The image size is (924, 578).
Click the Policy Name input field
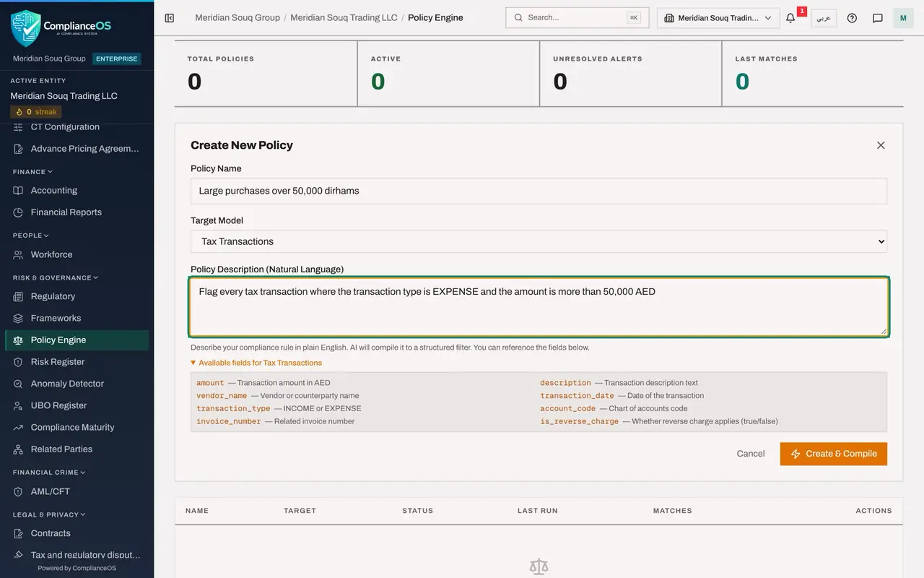coord(539,191)
